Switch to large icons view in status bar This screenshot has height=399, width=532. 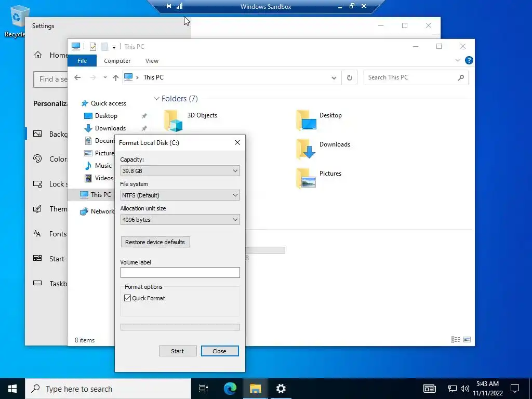pyautogui.click(x=467, y=339)
